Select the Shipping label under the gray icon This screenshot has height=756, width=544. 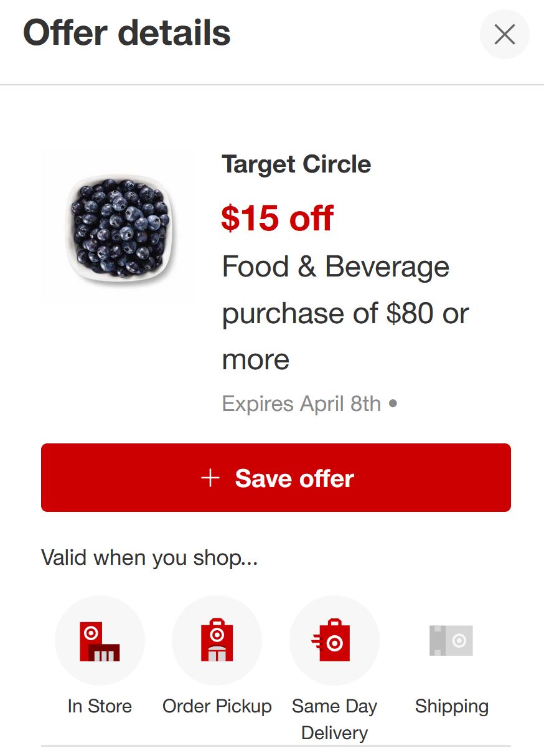pyautogui.click(x=452, y=706)
